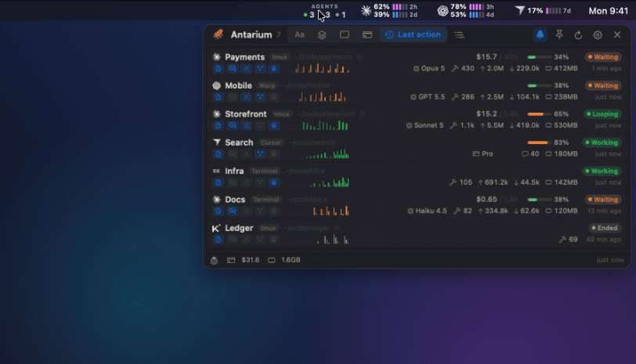This screenshot has width=636, height=364.
Task: Click the brain icon in Storefront row
Action: coord(232,126)
